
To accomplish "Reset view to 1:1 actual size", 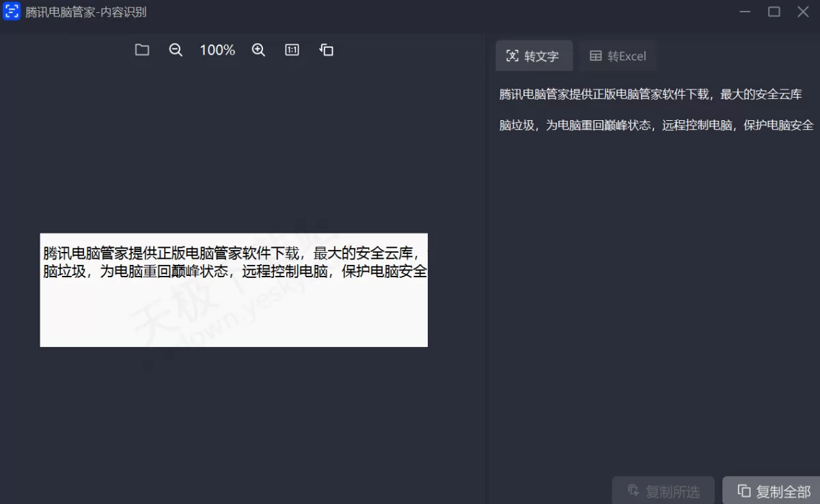I will 292,50.
